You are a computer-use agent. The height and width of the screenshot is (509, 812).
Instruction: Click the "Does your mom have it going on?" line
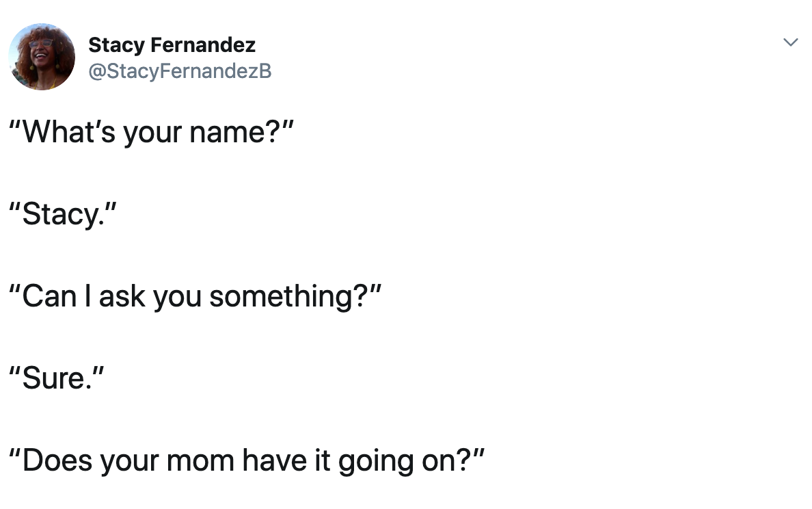(x=247, y=460)
